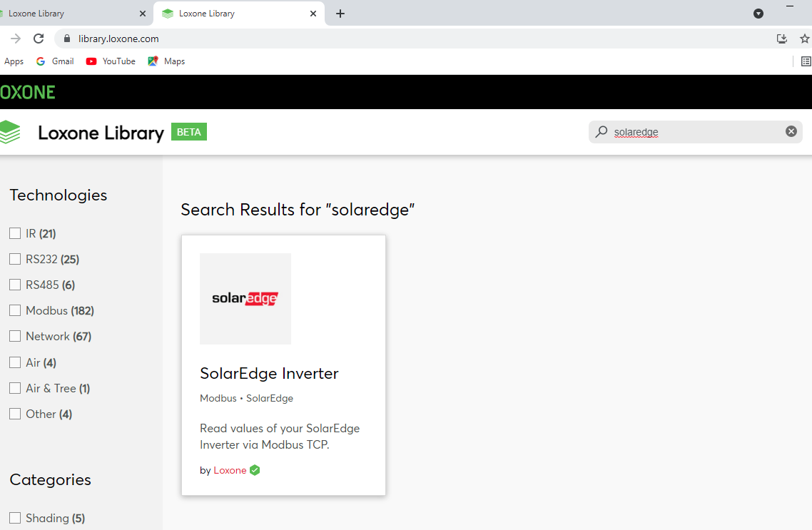
Task: Enable the RS232 technology filter
Action: [15, 259]
